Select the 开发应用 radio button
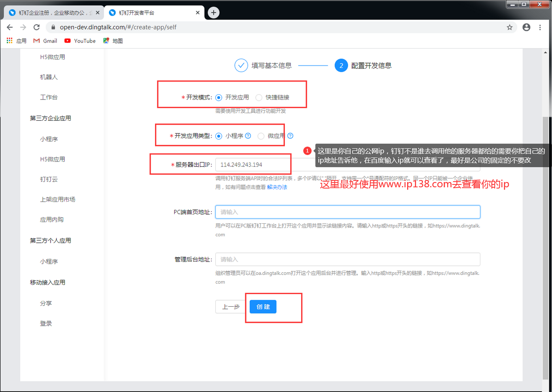This screenshot has width=552, height=392. 219,97
